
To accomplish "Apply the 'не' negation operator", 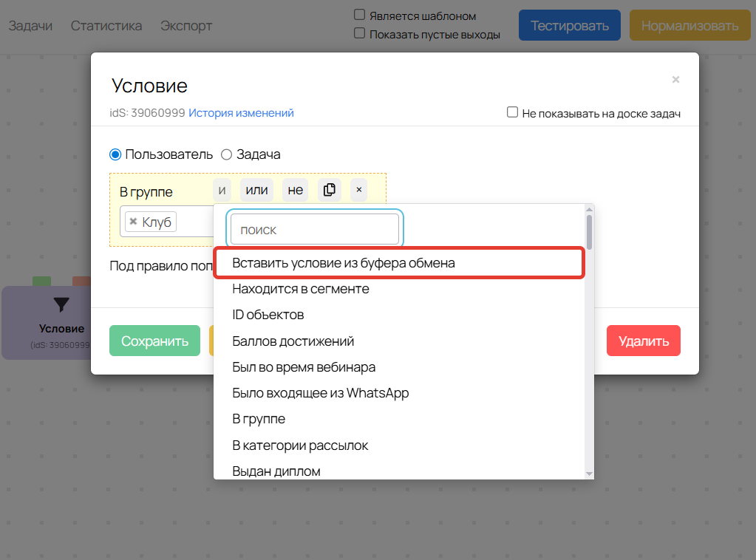I will [x=296, y=190].
